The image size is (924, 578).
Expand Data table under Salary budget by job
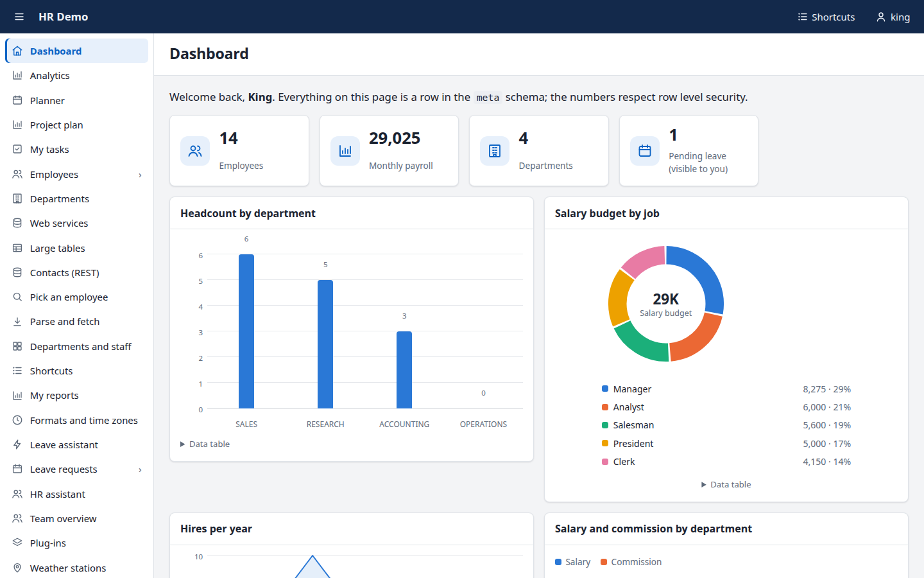point(726,484)
